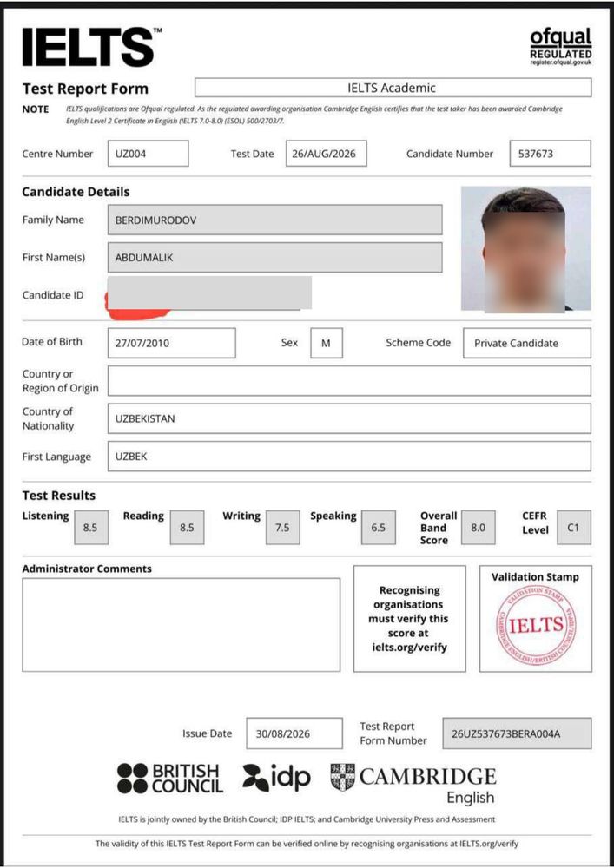The height and width of the screenshot is (868, 614).
Task: Click the 'Issue Date' label
Action: tap(207, 733)
